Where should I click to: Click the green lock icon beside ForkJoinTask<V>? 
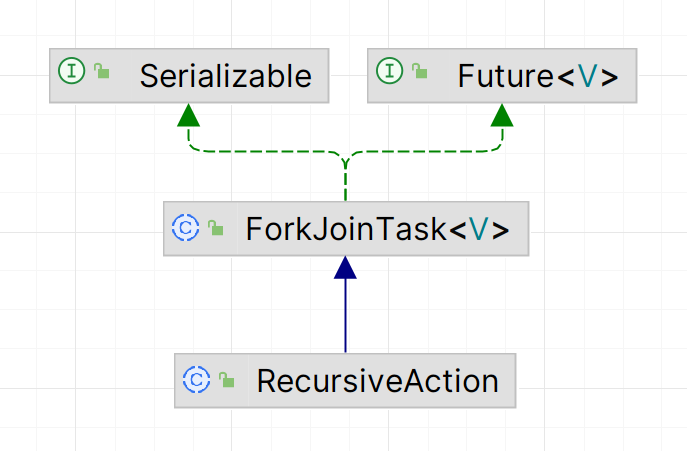pos(215,229)
